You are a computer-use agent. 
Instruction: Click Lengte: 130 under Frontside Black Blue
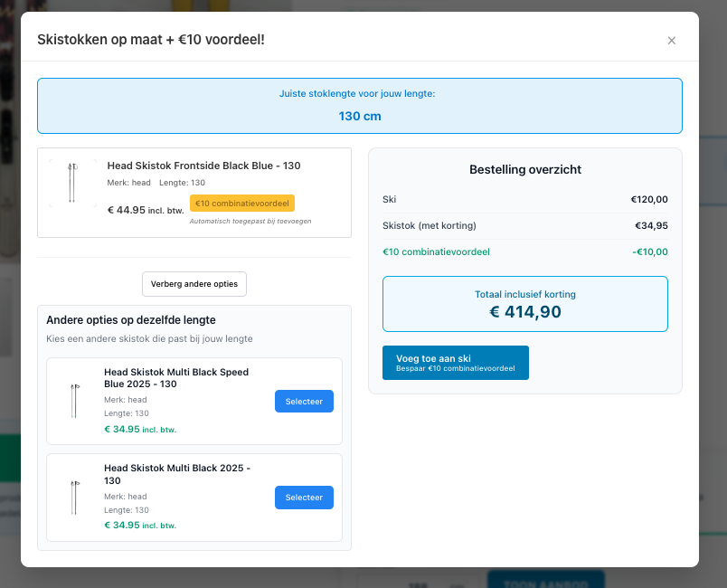[x=182, y=183]
